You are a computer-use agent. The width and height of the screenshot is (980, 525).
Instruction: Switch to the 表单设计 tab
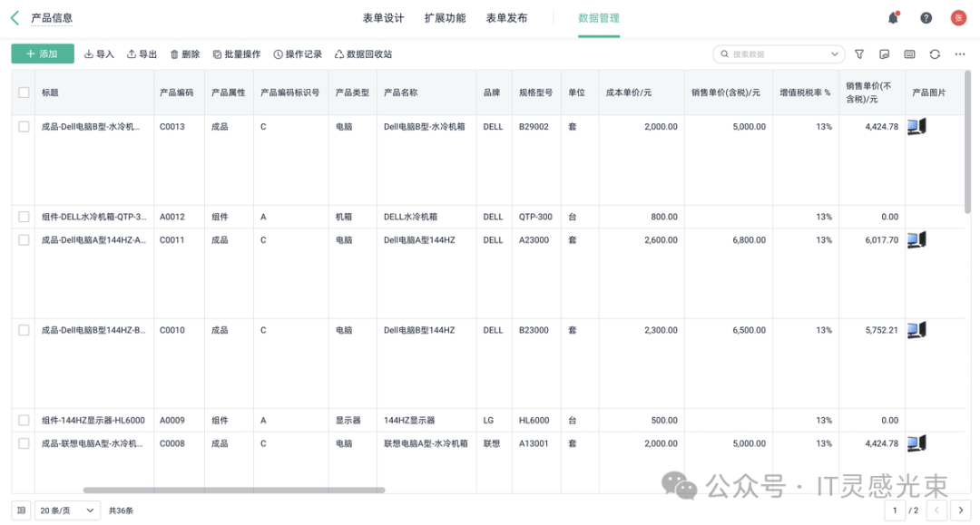383,18
